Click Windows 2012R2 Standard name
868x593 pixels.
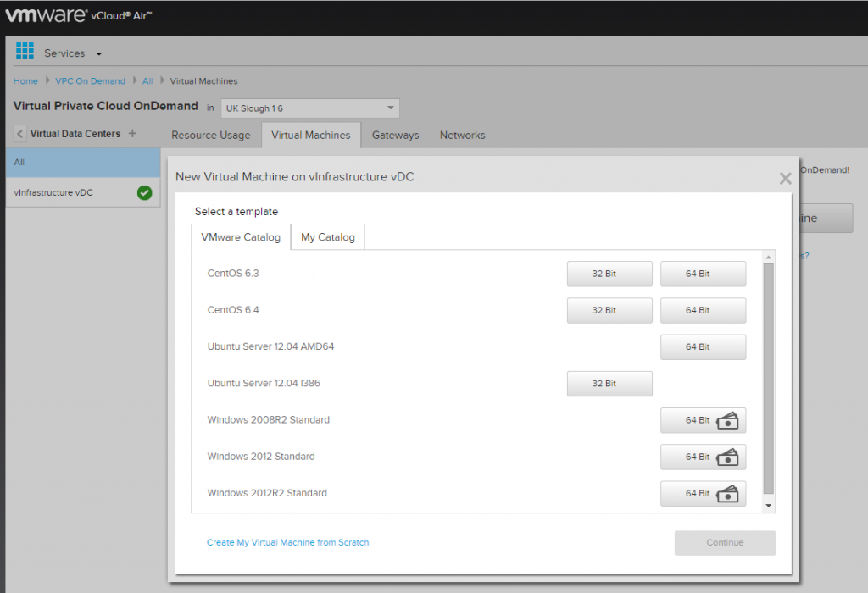(x=267, y=493)
